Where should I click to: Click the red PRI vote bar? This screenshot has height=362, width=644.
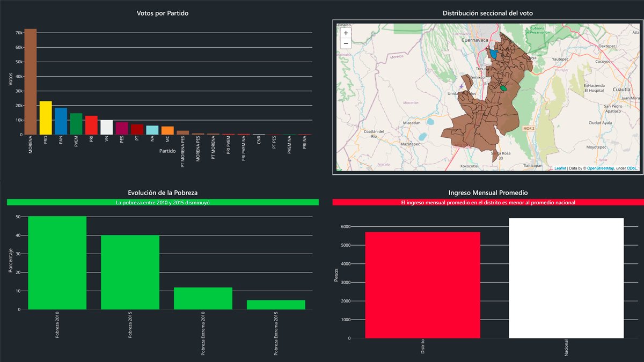tap(91, 125)
